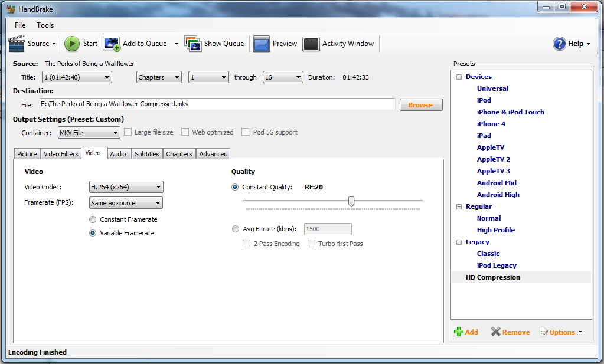Viewport: 604px width, 364px height.
Task: Switch to the Subtitles tab
Action: 147,154
